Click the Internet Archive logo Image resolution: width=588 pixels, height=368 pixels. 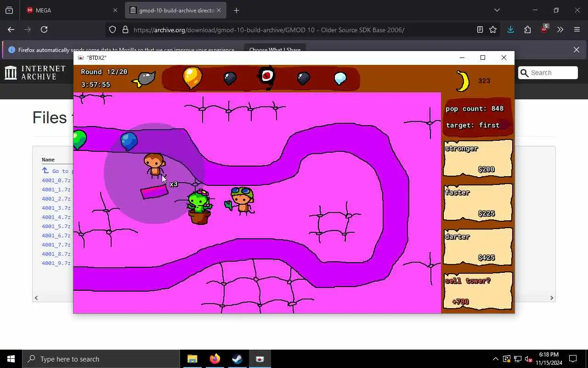pos(35,73)
